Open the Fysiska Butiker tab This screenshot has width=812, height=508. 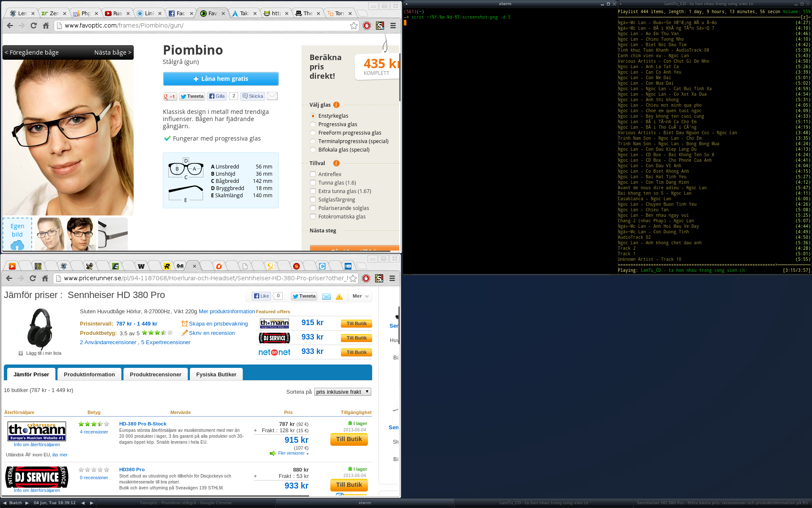pos(216,374)
